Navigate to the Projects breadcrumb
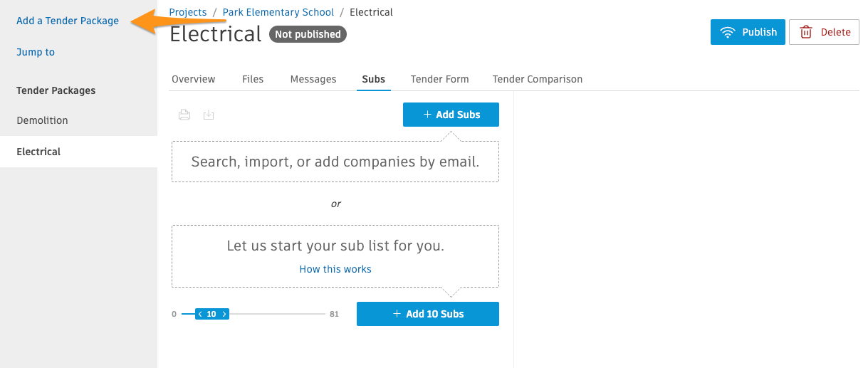 [x=188, y=12]
